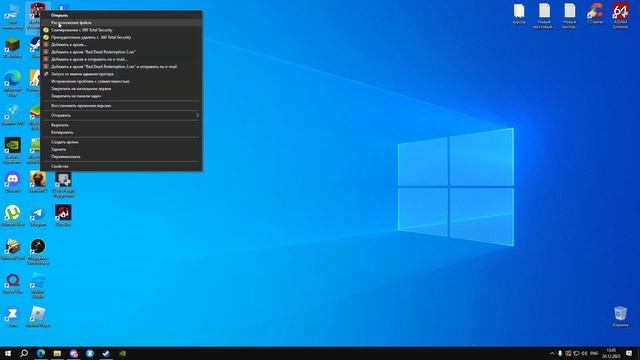Image resolution: width=640 pixels, height=360 pixels.
Task: Choose Создать ярлык entry
Action: point(121,142)
